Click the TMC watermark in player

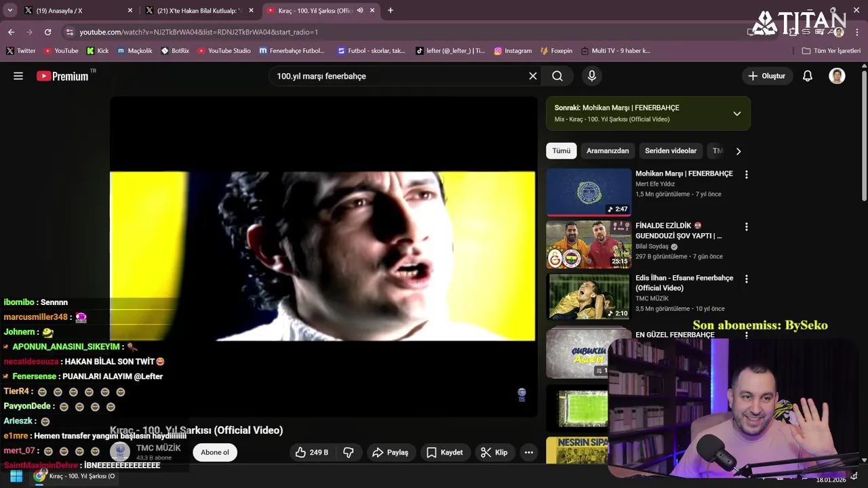521,394
